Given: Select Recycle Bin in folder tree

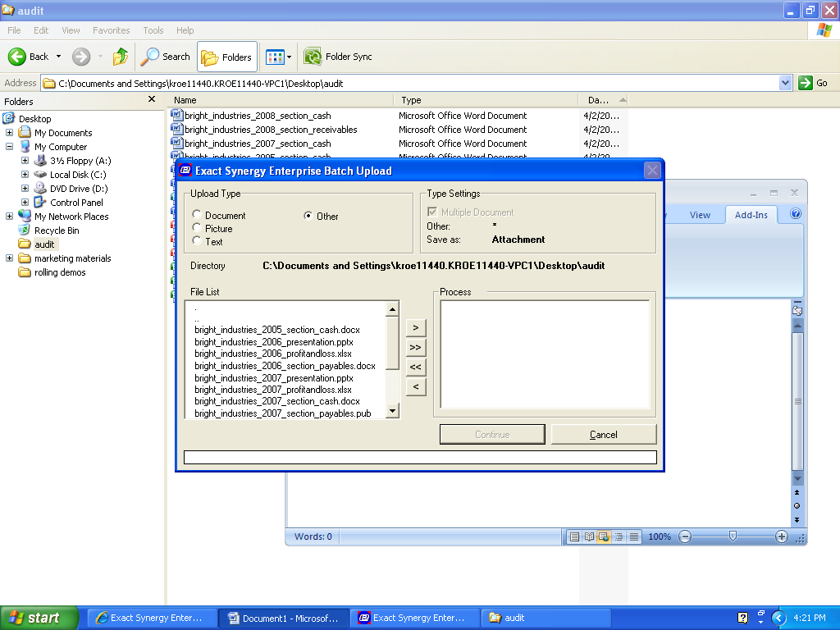Looking at the screenshot, I should tap(57, 231).
